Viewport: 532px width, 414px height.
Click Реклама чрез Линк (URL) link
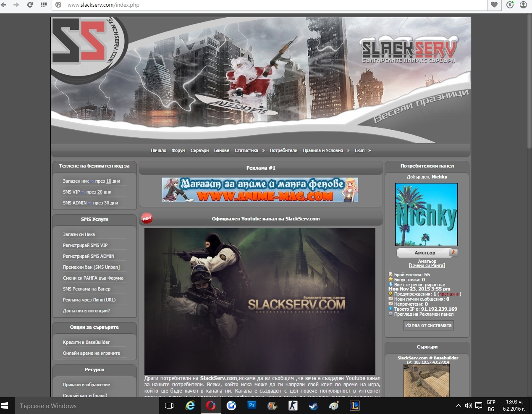click(x=89, y=300)
